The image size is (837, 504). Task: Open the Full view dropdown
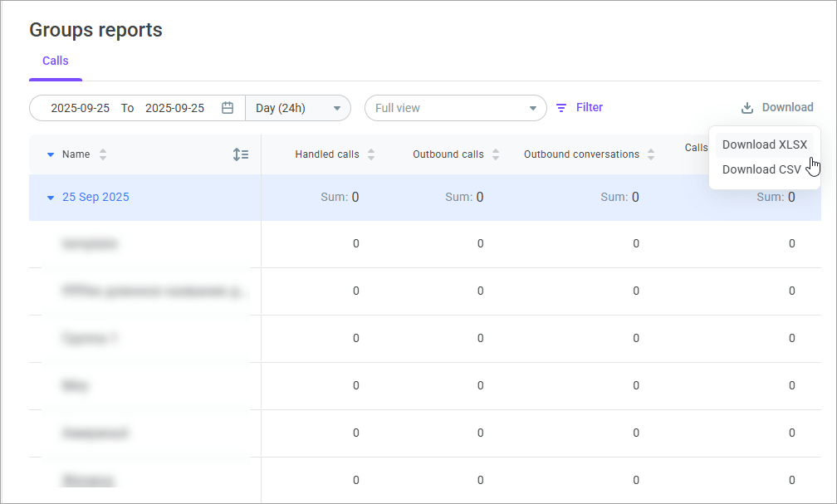(455, 108)
